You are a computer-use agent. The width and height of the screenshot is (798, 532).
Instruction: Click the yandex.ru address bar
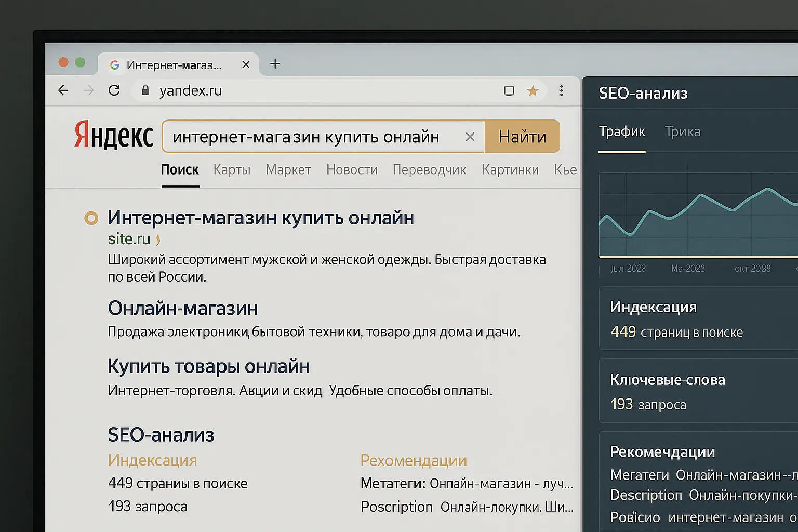coord(339,91)
